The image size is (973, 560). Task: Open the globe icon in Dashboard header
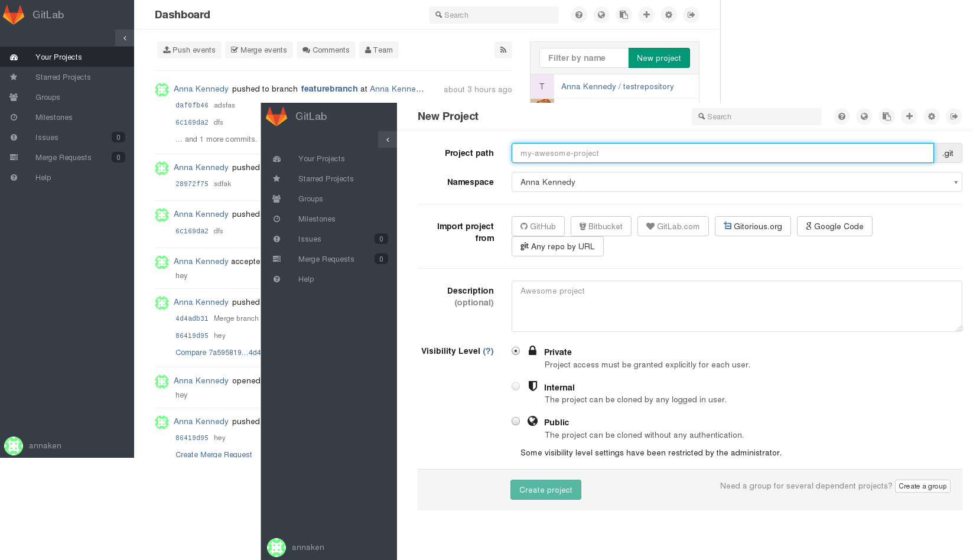[601, 15]
